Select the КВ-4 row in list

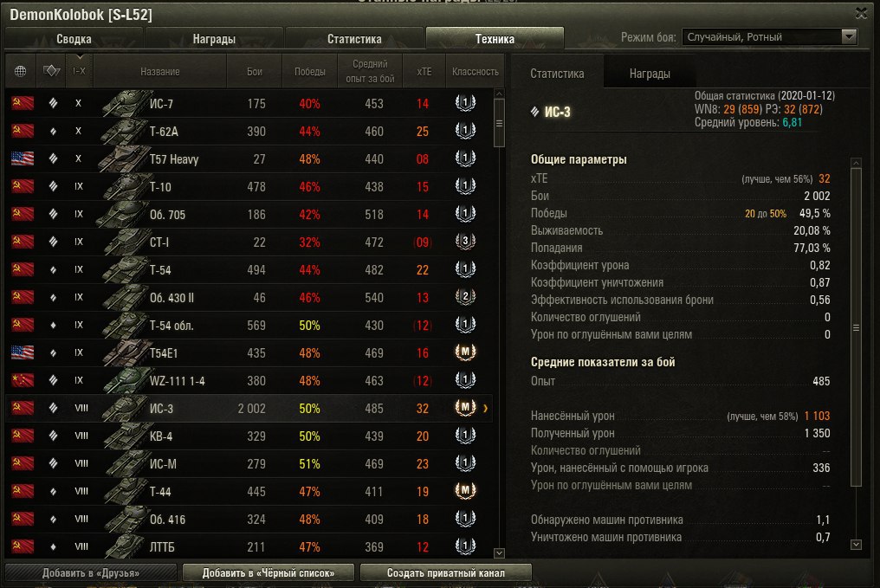pyautogui.click(x=249, y=436)
